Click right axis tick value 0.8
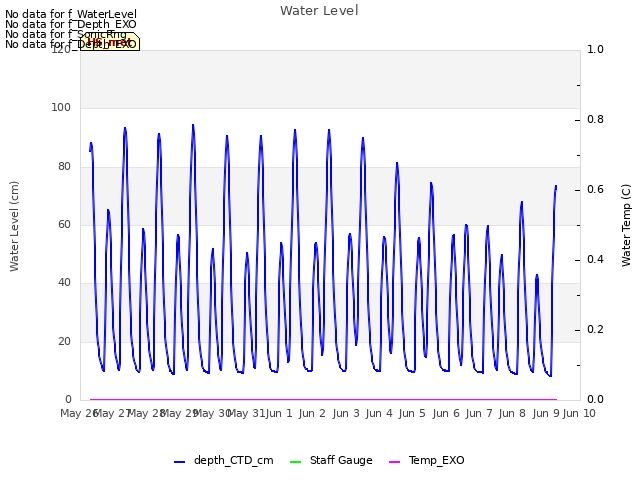The image size is (640, 480). 595,120
